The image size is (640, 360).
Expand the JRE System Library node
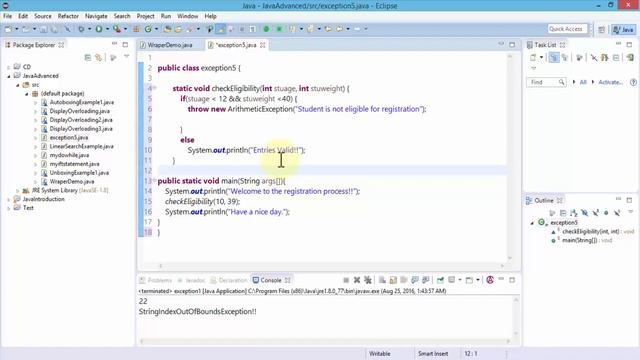[18, 191]
